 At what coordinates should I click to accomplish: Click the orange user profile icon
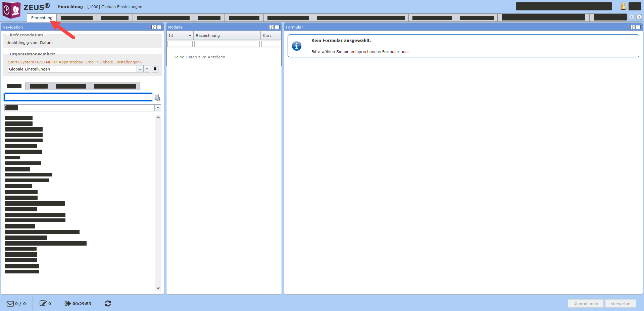coord(623,6)
